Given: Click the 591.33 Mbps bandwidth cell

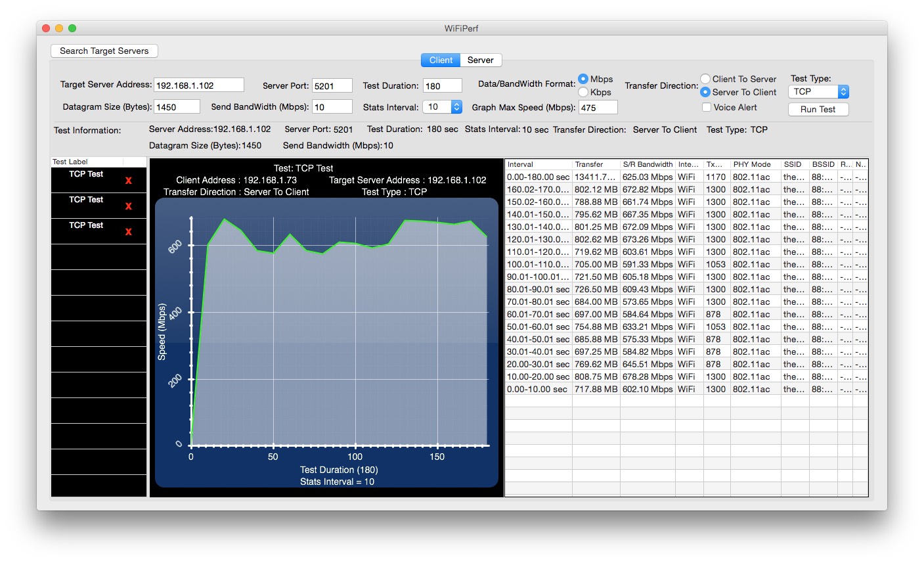Looking at the screenshot, I should [648, 264].
